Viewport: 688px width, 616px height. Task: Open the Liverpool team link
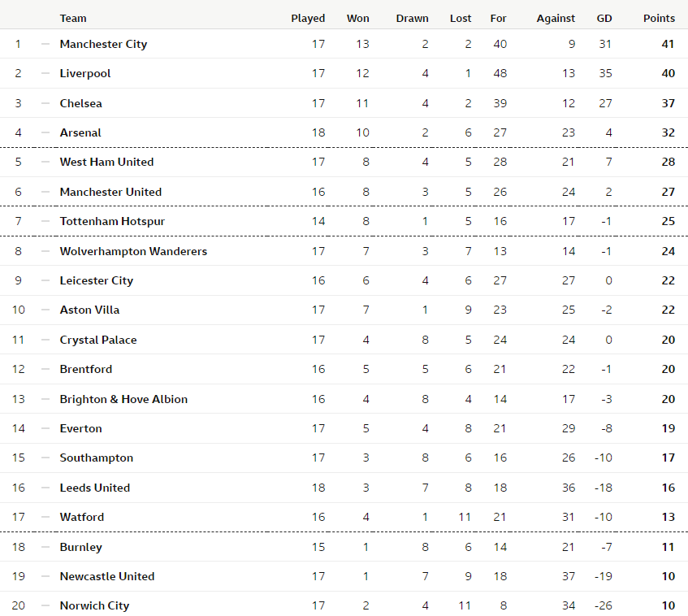[85, 73]
